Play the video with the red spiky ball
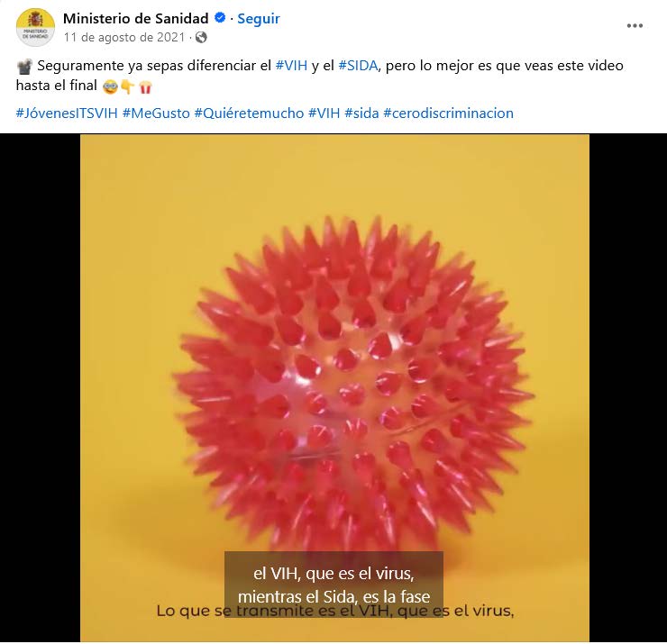667x644 pixels. coord(334,387)
